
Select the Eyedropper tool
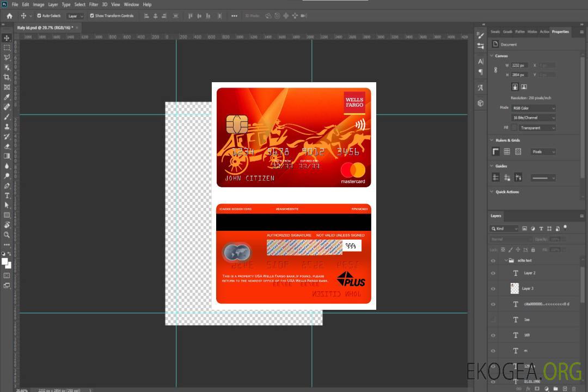[7, 97]
